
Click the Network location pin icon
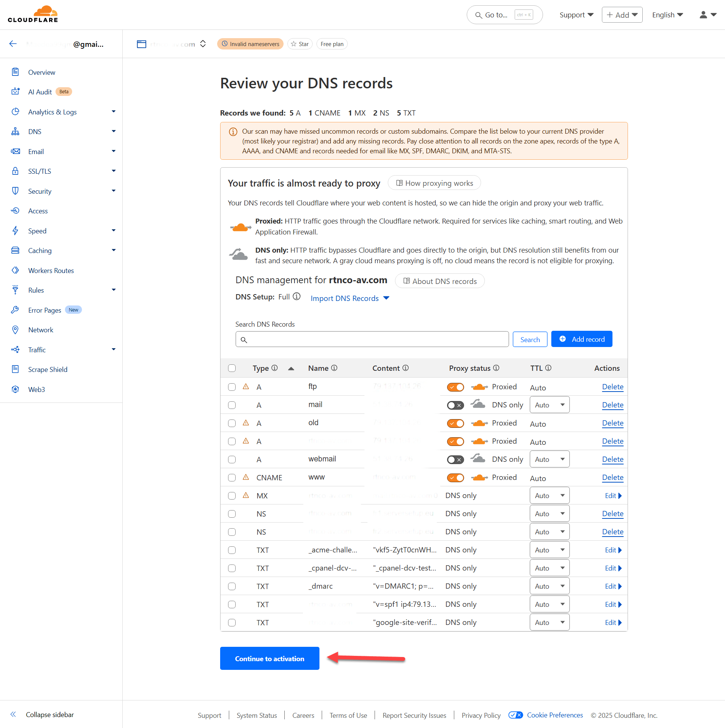[15, 330]
